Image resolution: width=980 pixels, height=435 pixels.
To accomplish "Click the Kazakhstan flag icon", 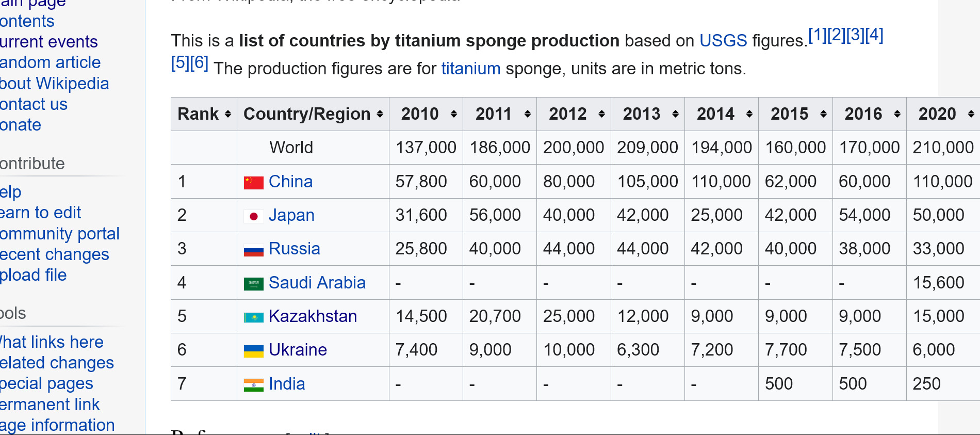I will 253,317.
